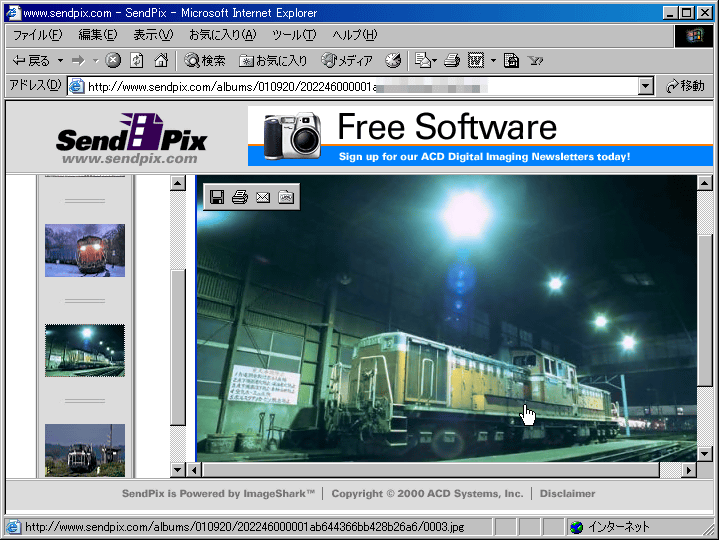Go back with the 戻る button
The width and height of the screenshot is (719, 540).
click(31, 61)
